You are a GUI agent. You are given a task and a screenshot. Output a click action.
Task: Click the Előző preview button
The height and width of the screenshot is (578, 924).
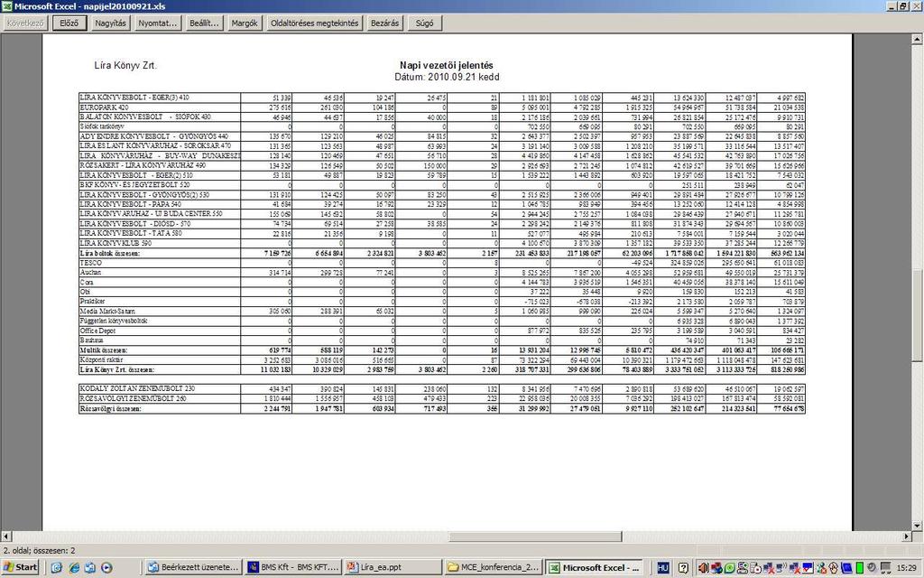69,23
